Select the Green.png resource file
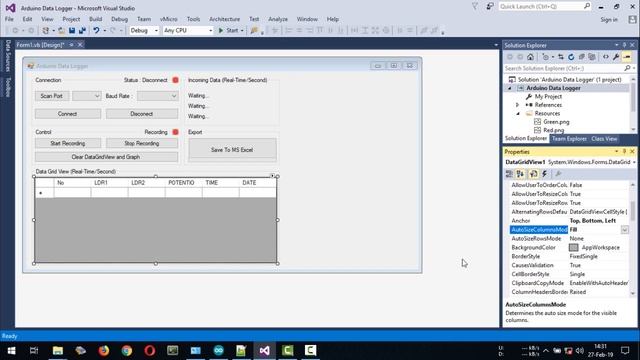The height and width of the screenshot is (360, 640). (556, 122)
